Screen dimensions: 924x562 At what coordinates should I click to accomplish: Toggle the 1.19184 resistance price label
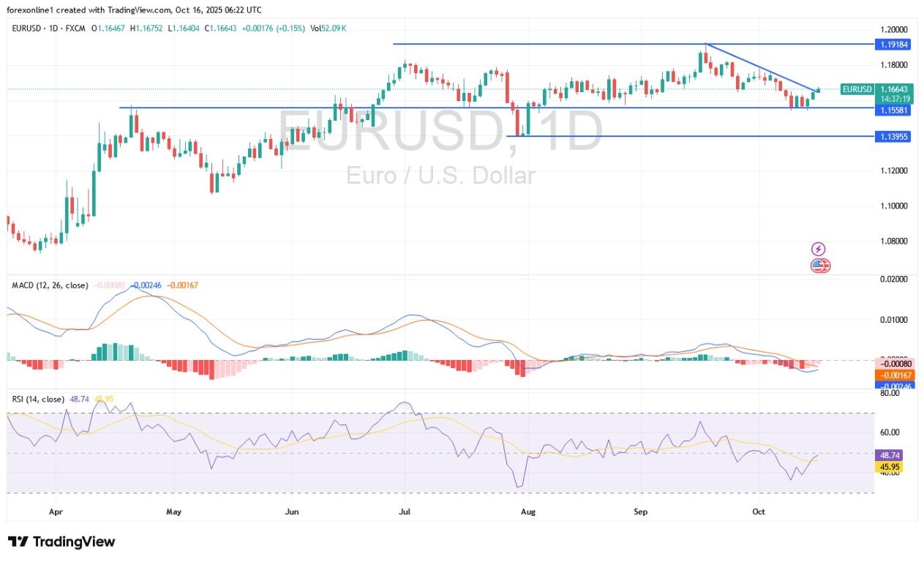coord(893,45)
